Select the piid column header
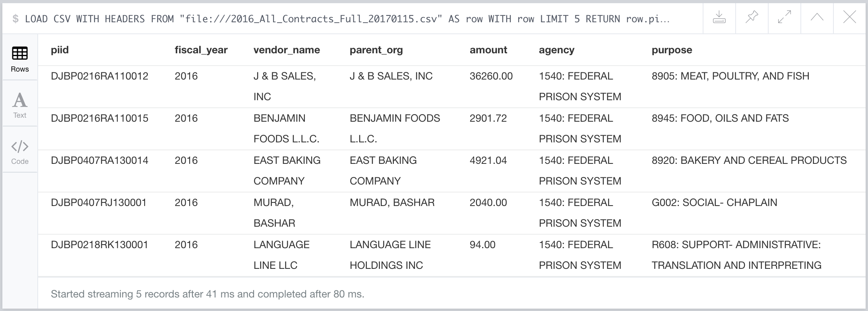 [60, 50]
